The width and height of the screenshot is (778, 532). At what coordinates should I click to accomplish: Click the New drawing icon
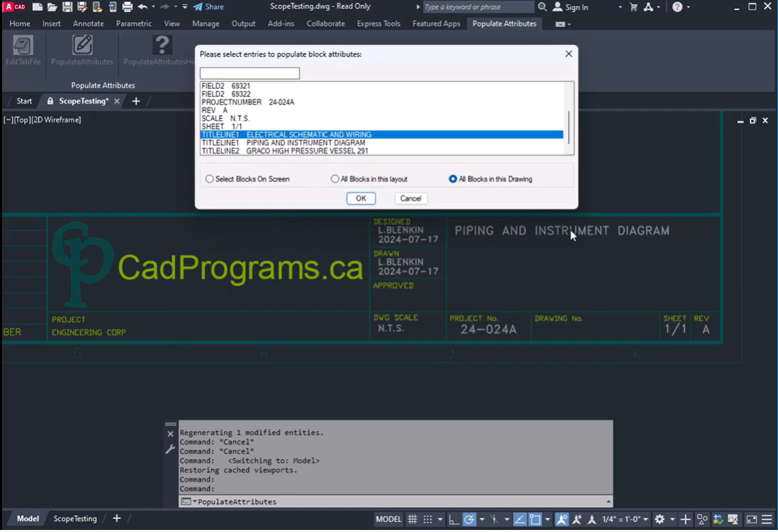37,7
